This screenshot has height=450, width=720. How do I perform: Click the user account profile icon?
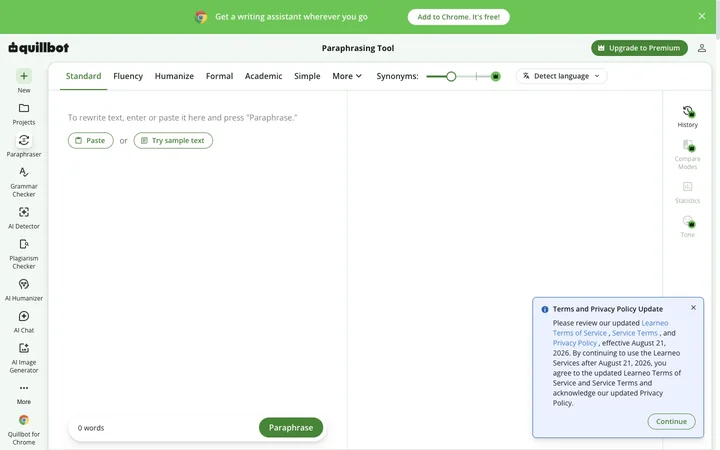click(702, 48)
